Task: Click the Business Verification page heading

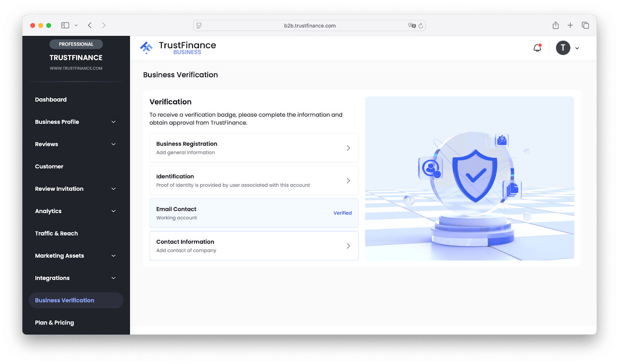Action: coord(181,75)
